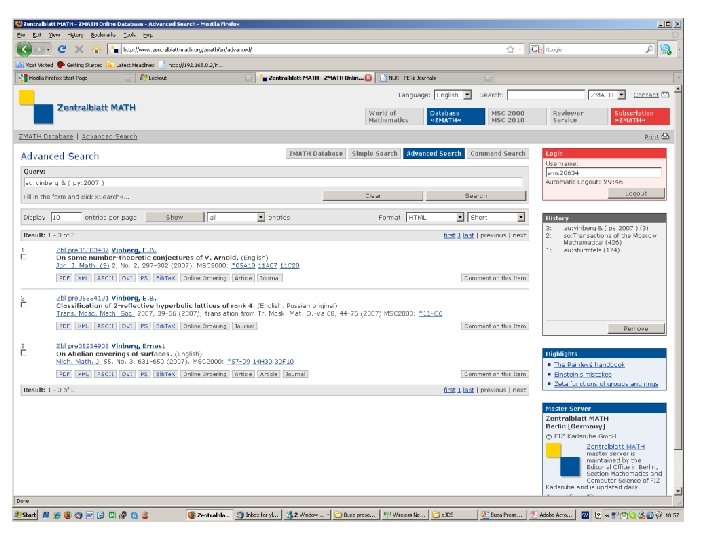
Task: Click the search magnifier in Google box
Action: click(x=649, y=49)
